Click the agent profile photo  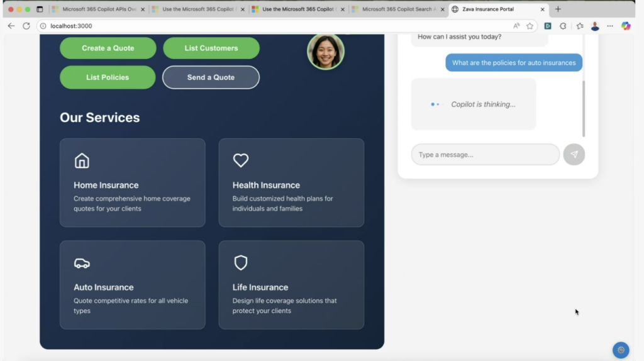[x=326, y=52]
